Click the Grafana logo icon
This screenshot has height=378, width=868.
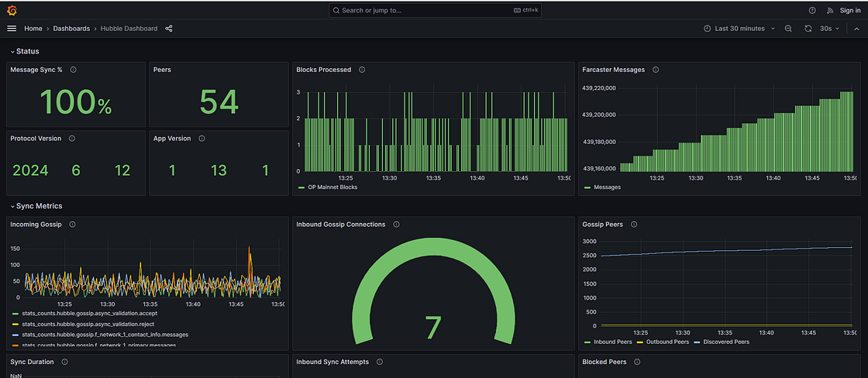pos(12,10)
